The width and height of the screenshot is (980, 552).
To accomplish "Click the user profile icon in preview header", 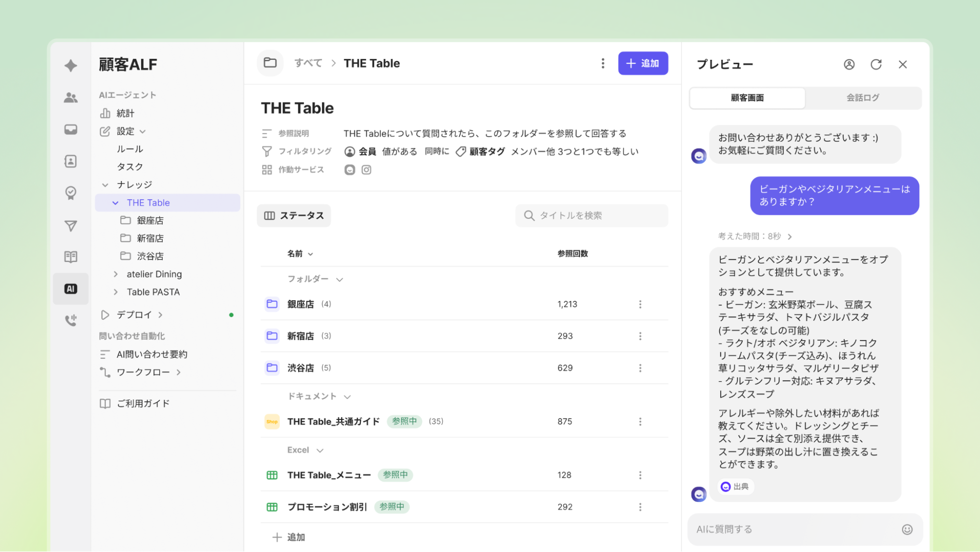I will (x=849, y=64).
